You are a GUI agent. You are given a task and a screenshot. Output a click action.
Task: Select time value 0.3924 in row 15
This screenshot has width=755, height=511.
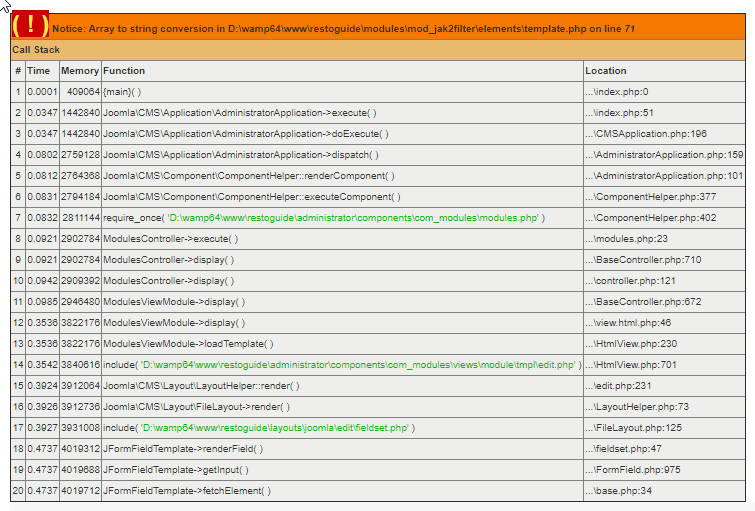coord(42,386)
